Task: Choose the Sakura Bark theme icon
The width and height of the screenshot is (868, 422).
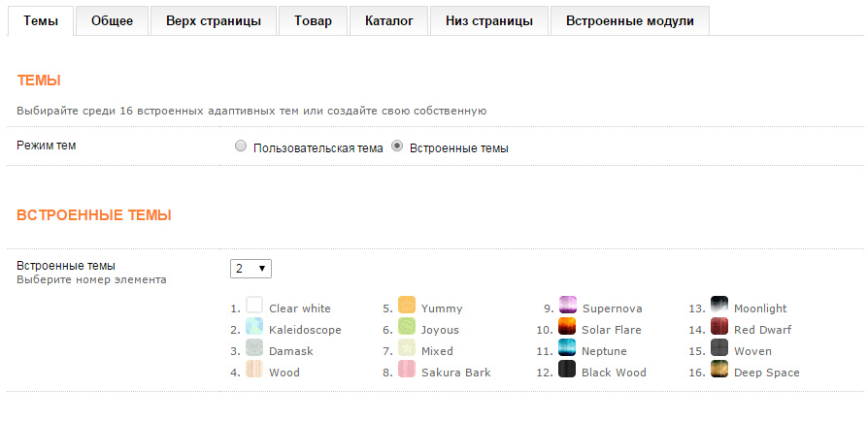Action: [407, 370]
